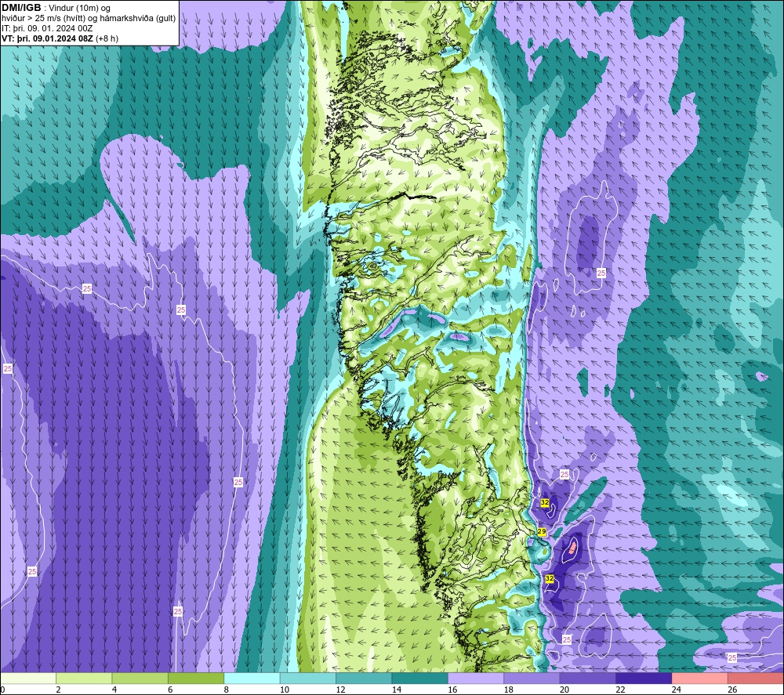784x695 pixels.
Task: Click the "DMI/IGB" title text
Action: [x=21, y=8]
